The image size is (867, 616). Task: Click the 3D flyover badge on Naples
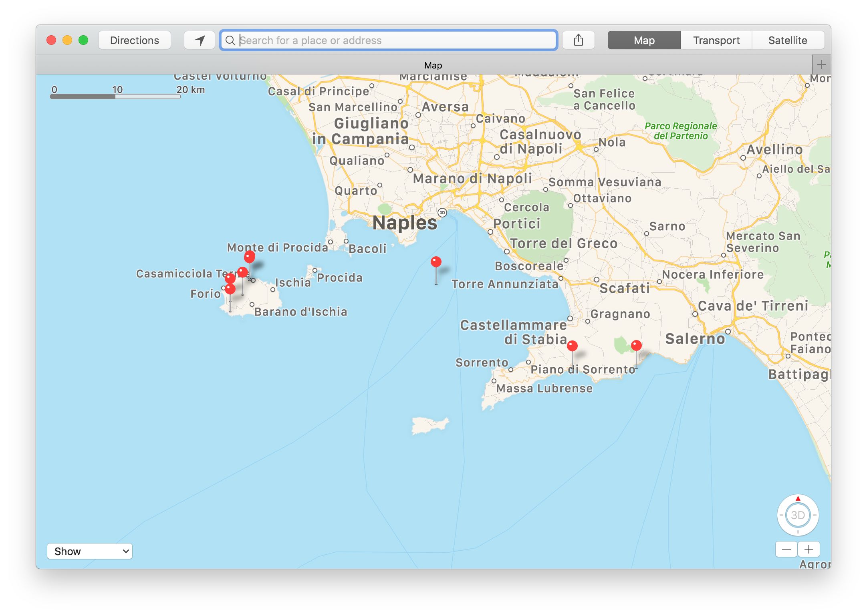[442, 213]
